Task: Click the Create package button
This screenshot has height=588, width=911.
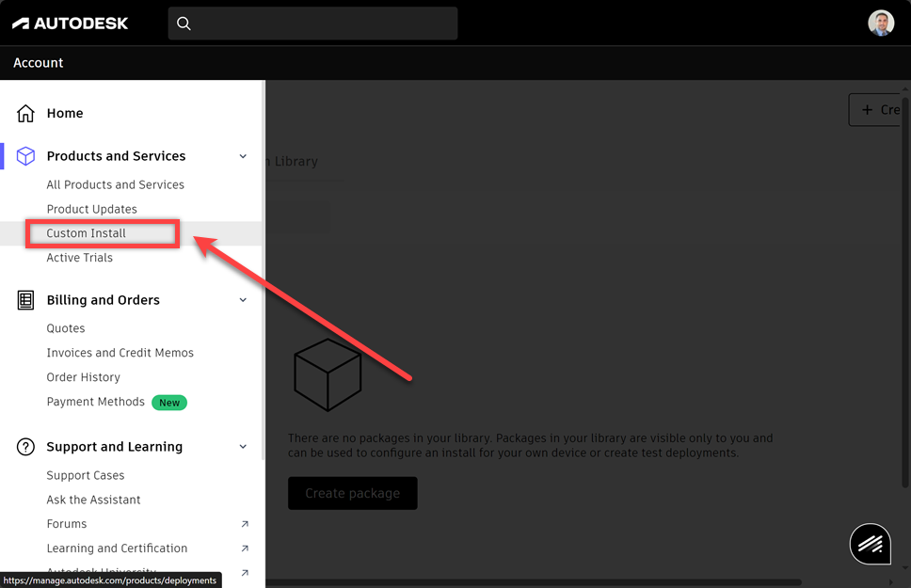Action: 352,493
